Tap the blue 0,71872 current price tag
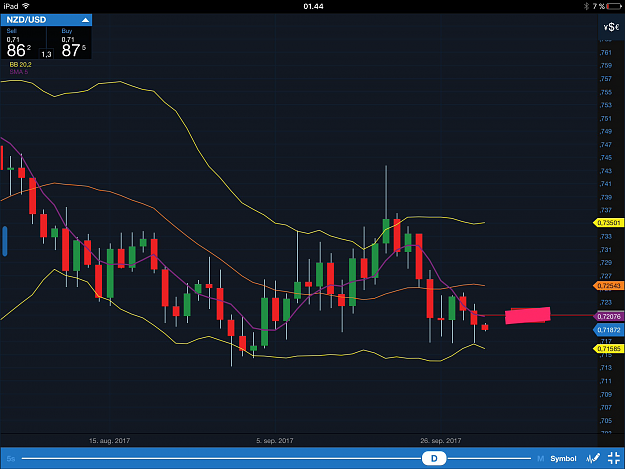 coord(609,330)
